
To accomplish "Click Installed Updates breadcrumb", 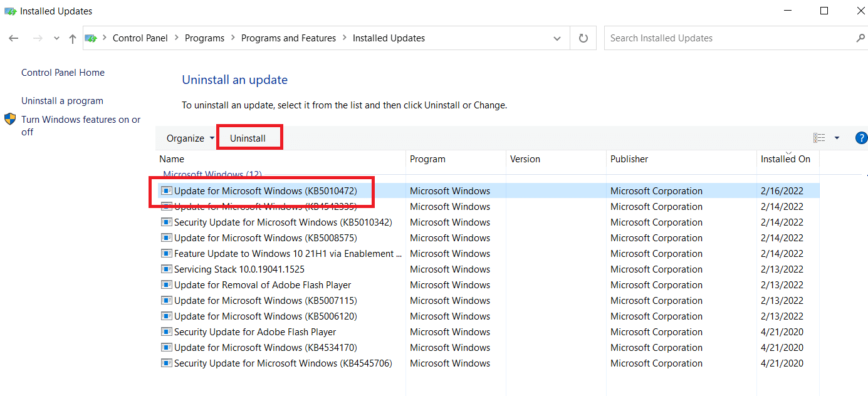I will coord(389,38).
